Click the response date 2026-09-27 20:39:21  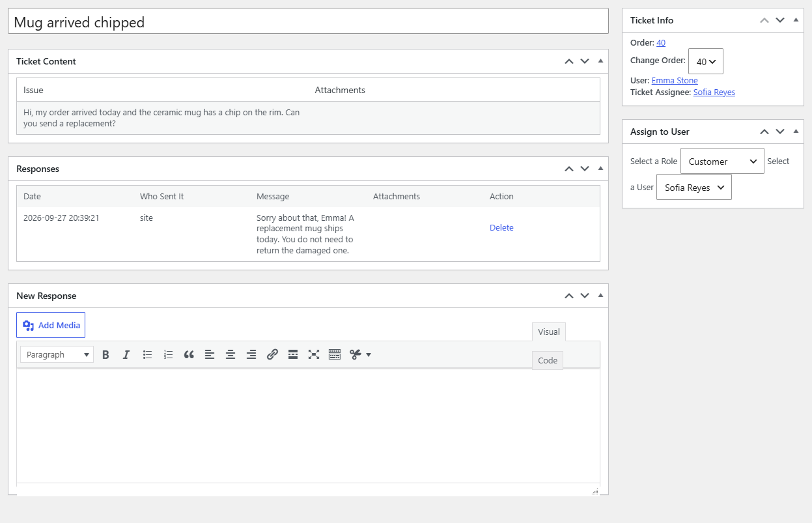tap(61, 218)
